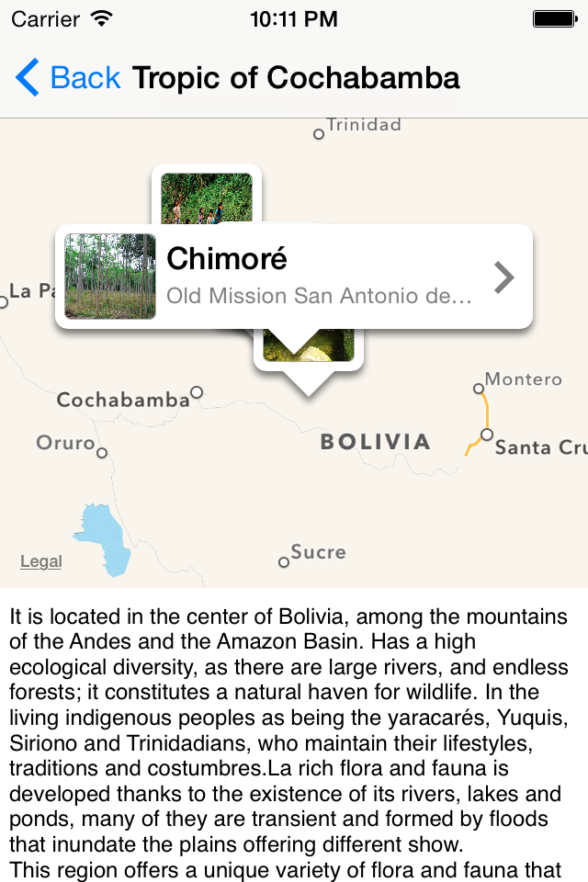588x882 pixels.
Task: Select the Chimoré callout title
Action: coord(227,259)
